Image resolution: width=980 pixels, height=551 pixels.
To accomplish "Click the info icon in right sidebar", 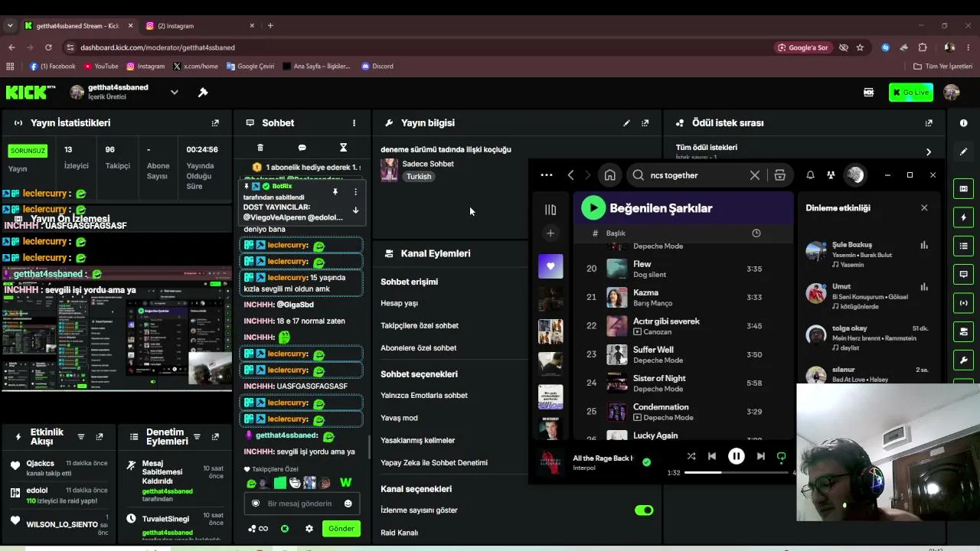I will [x=963, y=122].
